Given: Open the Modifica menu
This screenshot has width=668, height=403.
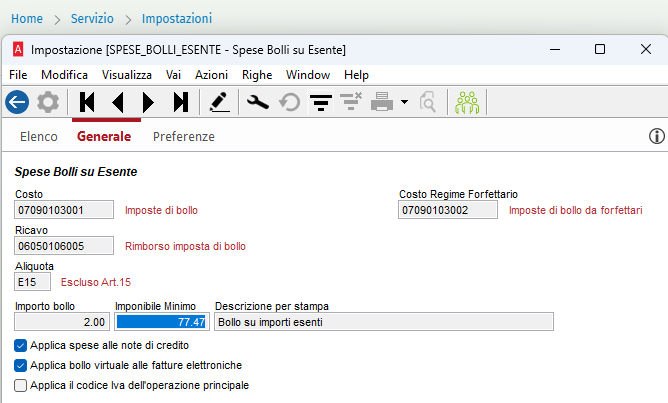Looking at the screenshot, I should point(64,75).
